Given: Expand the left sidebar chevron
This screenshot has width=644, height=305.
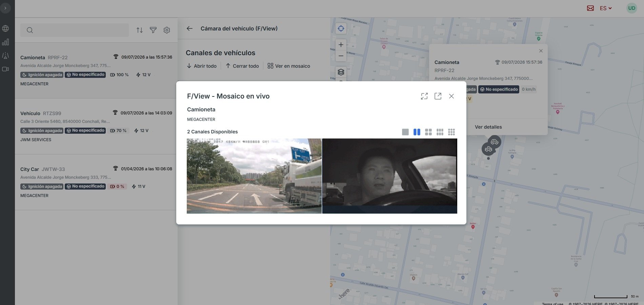Looking at the screenshot, I should 5,8.
